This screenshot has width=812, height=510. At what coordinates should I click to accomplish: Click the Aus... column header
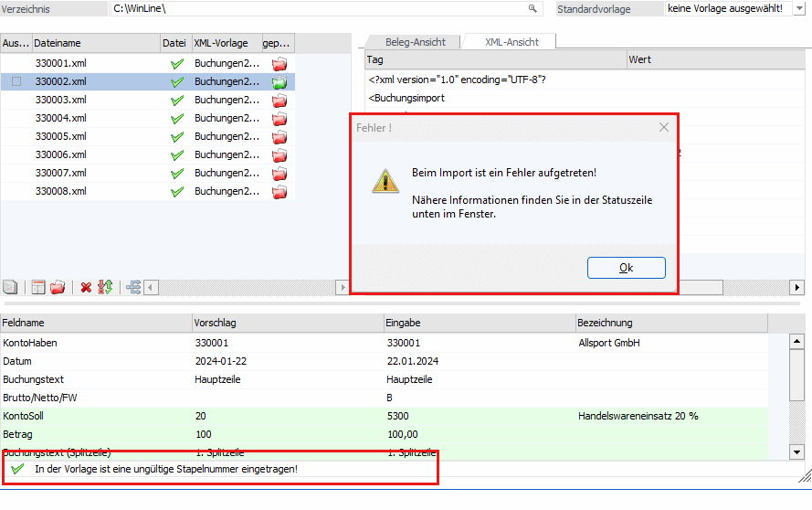(x=16, y=43)
